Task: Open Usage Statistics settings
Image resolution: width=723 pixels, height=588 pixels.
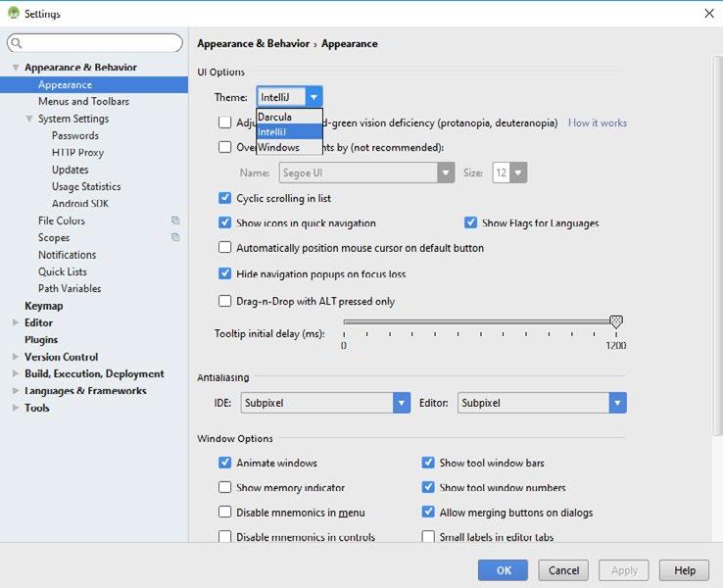Action: pyautogui.click(x=86, y=187)
